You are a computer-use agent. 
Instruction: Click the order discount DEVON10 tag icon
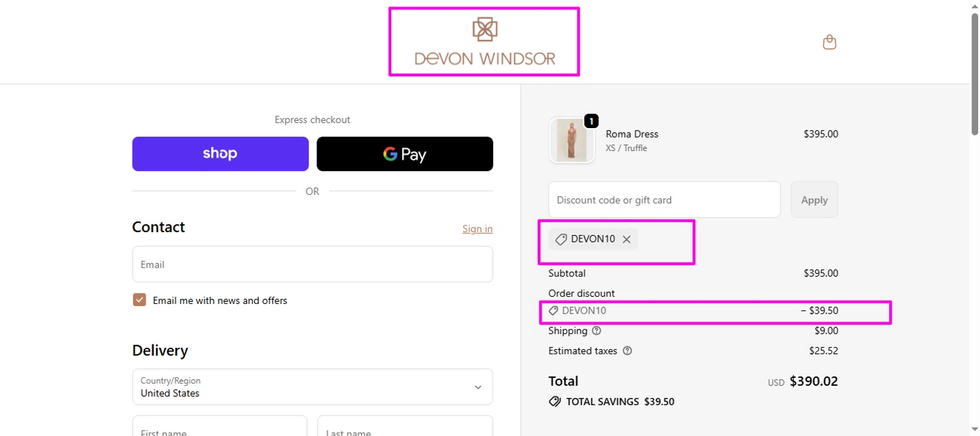click(553, 311)
